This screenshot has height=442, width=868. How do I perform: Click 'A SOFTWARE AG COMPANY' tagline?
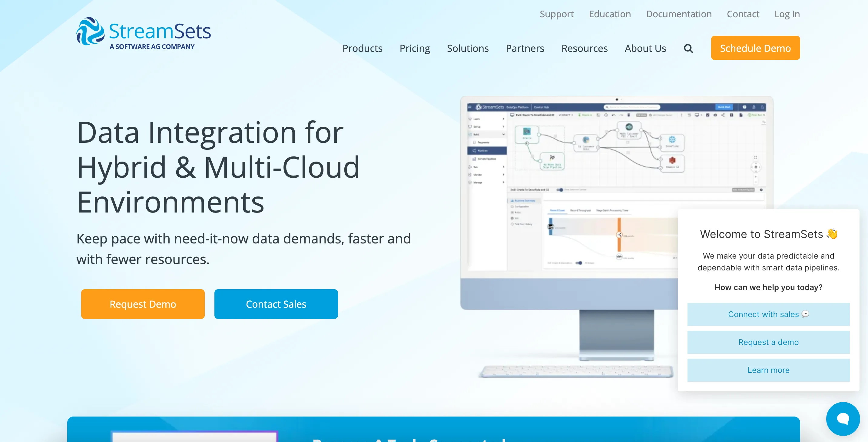[152, 47]
